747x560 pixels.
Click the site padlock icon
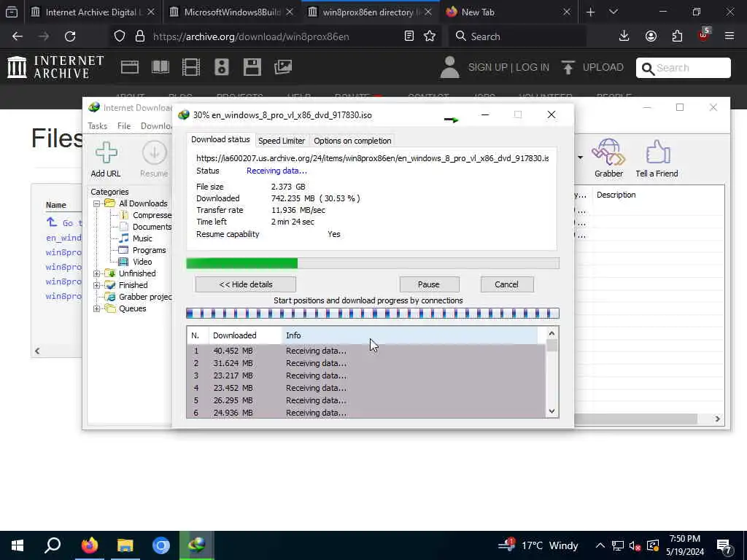tap(140, 36)
